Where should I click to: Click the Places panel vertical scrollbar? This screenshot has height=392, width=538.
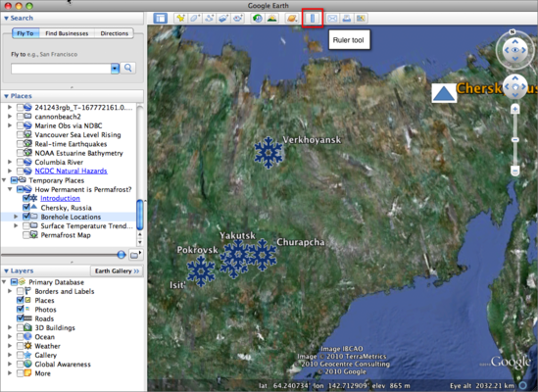pyautogui.click(x=140, y=215)
